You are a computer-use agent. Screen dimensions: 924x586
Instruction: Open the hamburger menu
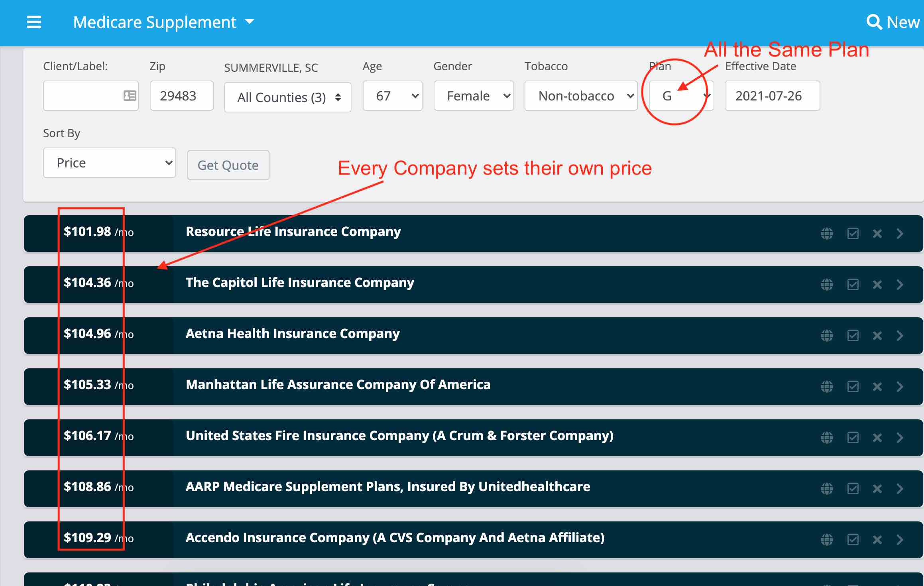34,22
